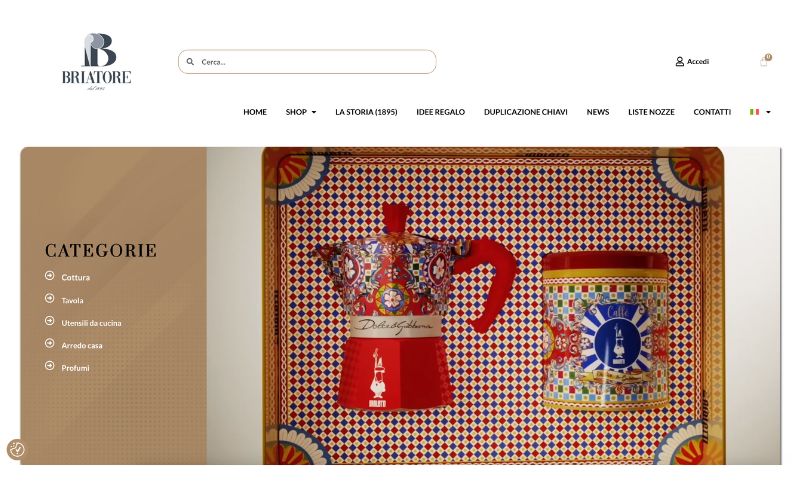This screenshot has width=800, height=495.
Task: Click the arrow icon beside Cottura
Action: tap(49, 276)
